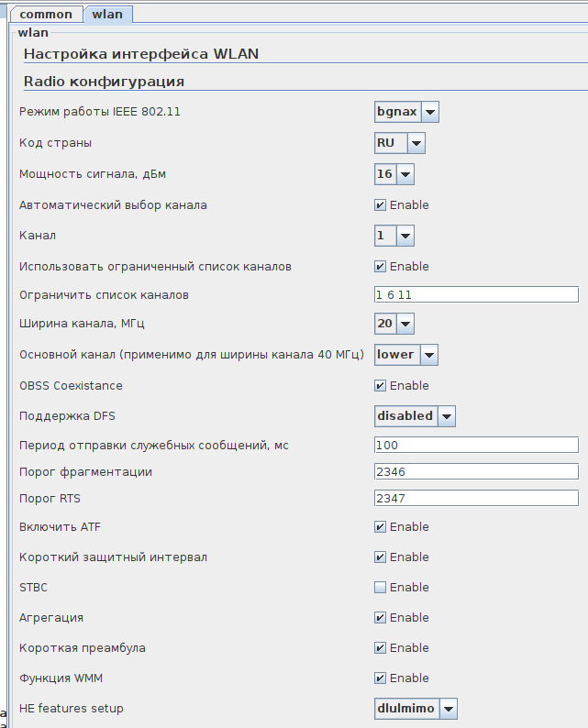Click the channel list field with 1 6 11
Viewport: 588px width, 728px height.
tap(476, 294)
